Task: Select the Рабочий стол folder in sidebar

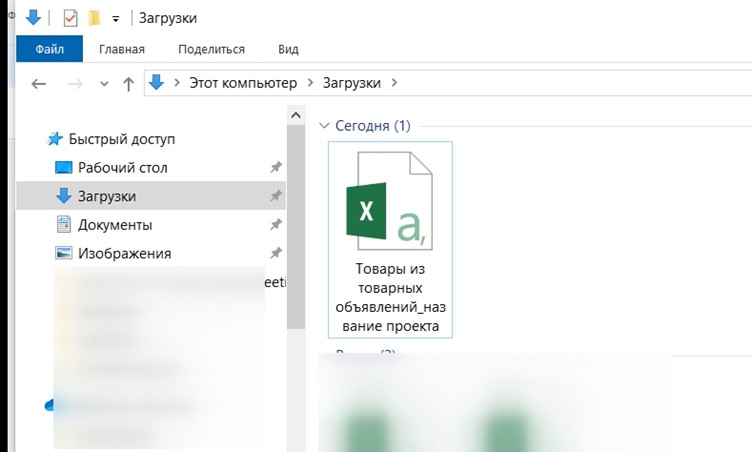Action: [x=122, y=168]
